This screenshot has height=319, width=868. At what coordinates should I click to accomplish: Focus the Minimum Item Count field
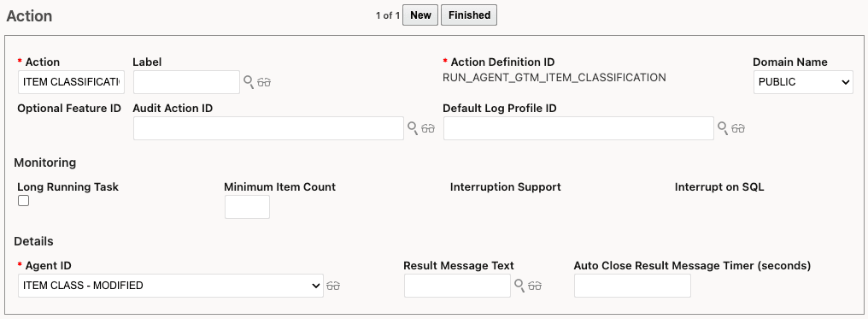[x=247, y=207]
